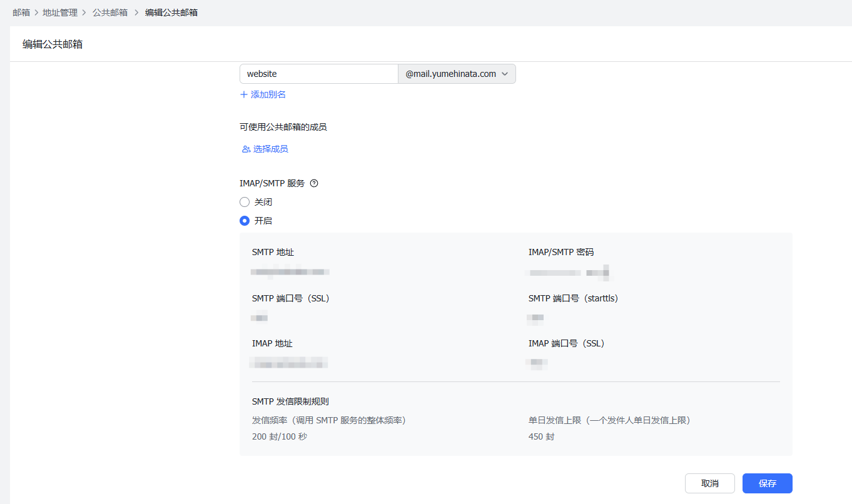
Task: Click the 200 封/100 秒 rate text
Action: tap(280, 436)
